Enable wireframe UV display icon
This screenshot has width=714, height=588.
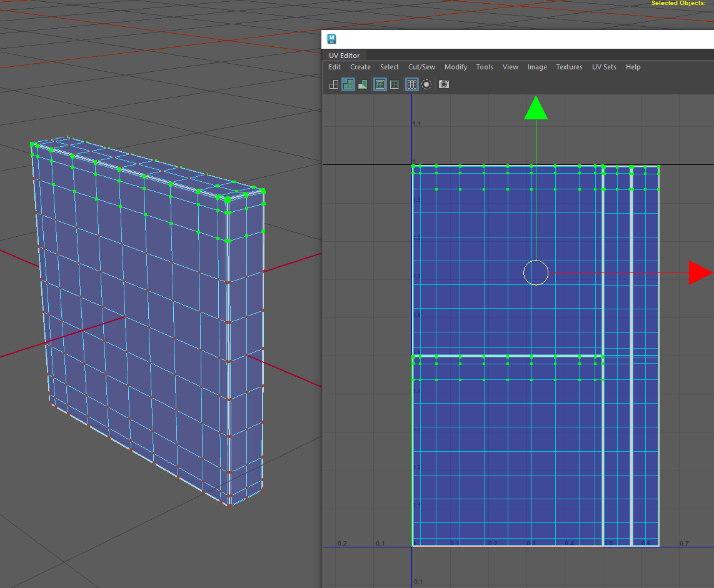pyautogui.click(x=334, y=84)
